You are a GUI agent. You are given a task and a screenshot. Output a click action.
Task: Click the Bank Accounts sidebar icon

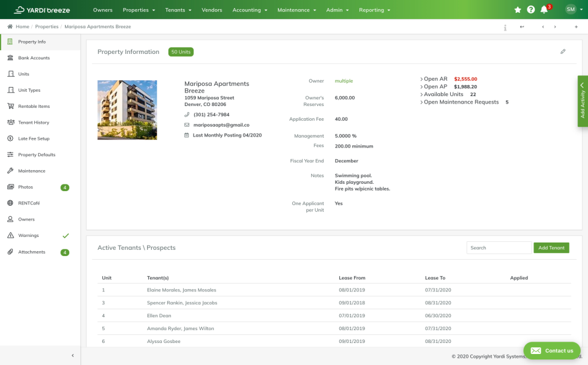[10, 58]
